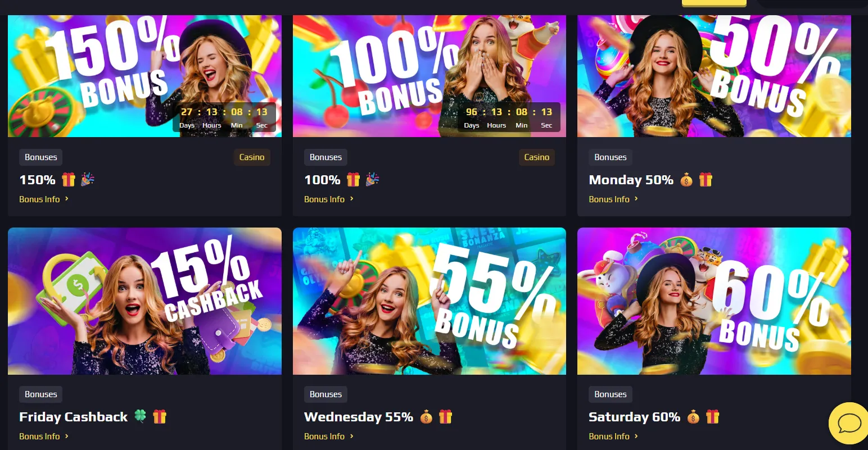Expand the chevron after Friday Cashback Bonus Info
The width and height of the screenshot is (868, 450).
pyautogui.click(x=67, y=436)
